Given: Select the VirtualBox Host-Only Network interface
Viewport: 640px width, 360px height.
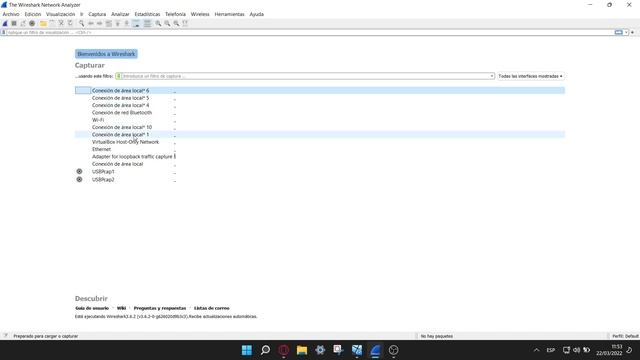Looking at the screenshot, I should tap(320, 142).
